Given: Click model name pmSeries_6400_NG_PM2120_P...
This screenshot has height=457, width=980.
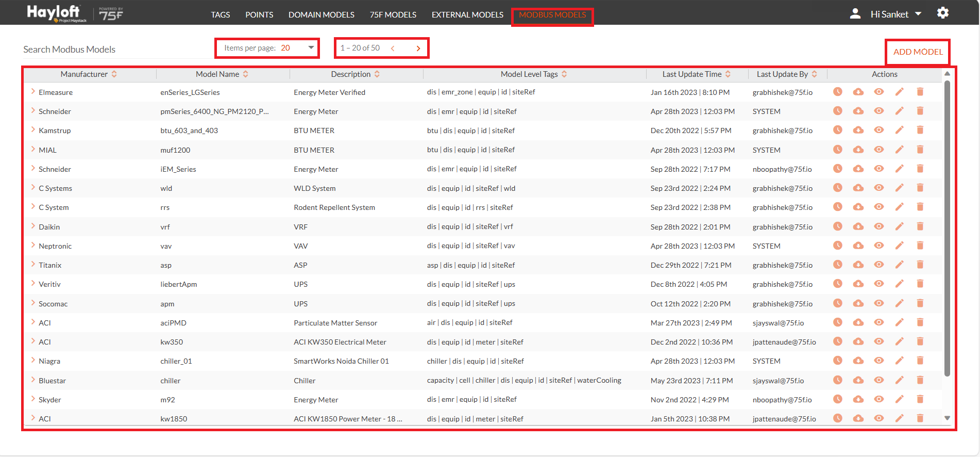Looking at the screenshot, I should tap(214, 111).
